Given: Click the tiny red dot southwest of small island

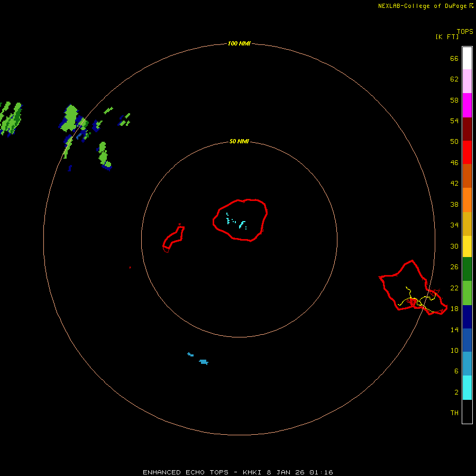Looking at the screenshot, I should point(130,268).
